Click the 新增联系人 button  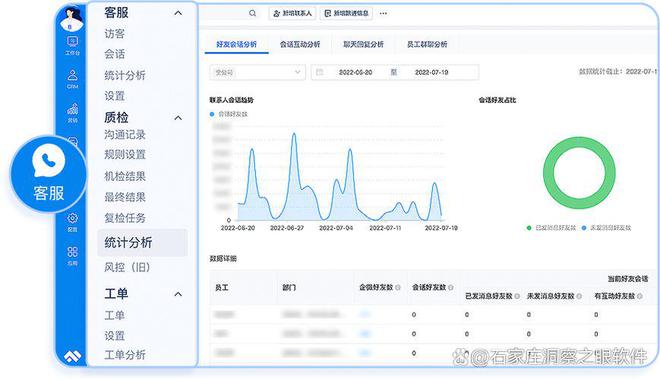click(293, 13)
